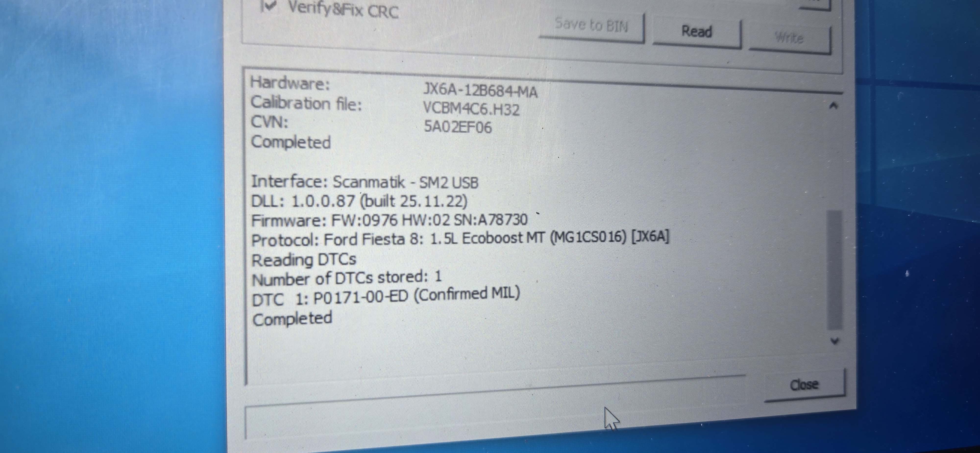Viewport: 980px width, 453px height.
Task: Click the greyed-out Write button
Action: [x=790, y=38]
